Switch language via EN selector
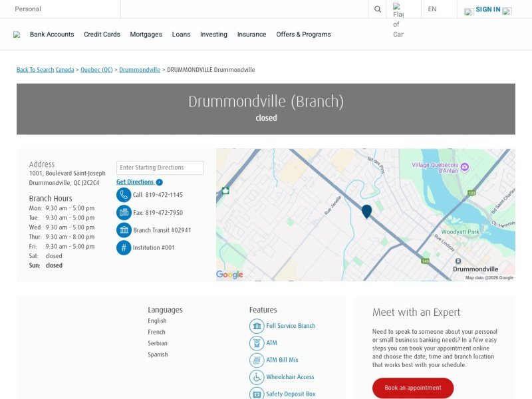Viewport: 532px width, 399px height. pyautogui.click(x=432, y=9)
